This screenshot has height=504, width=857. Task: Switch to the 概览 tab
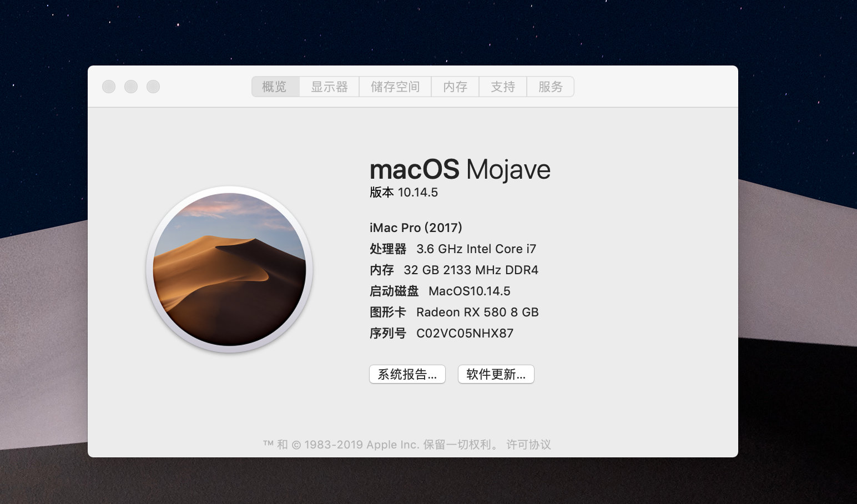275,87
